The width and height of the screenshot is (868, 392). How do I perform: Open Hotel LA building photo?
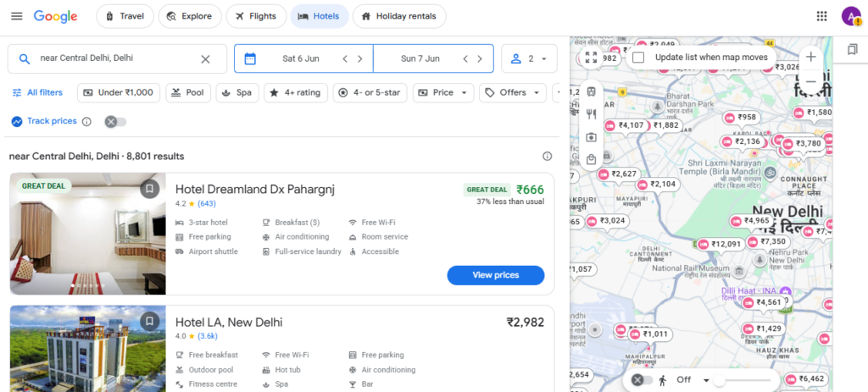pos(87,349)
